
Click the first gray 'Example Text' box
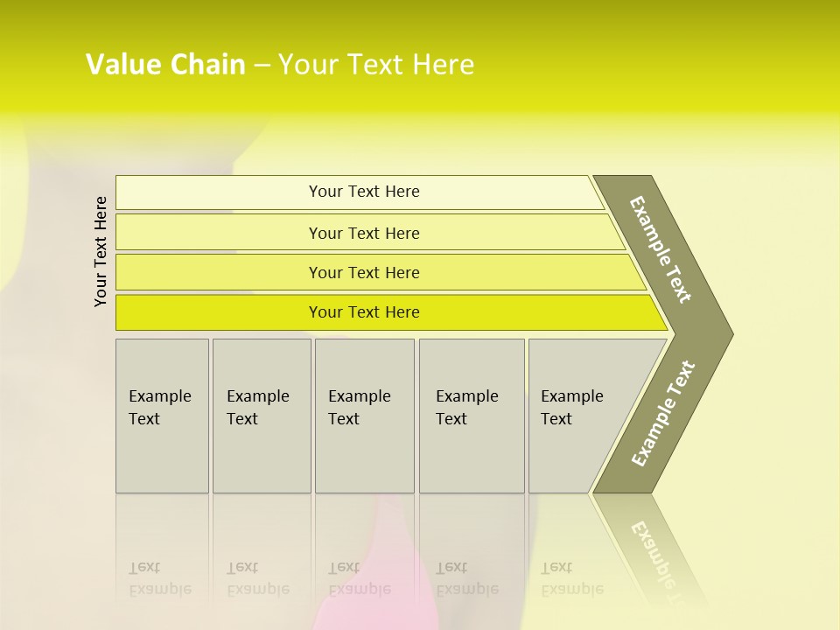pos(163,416)
